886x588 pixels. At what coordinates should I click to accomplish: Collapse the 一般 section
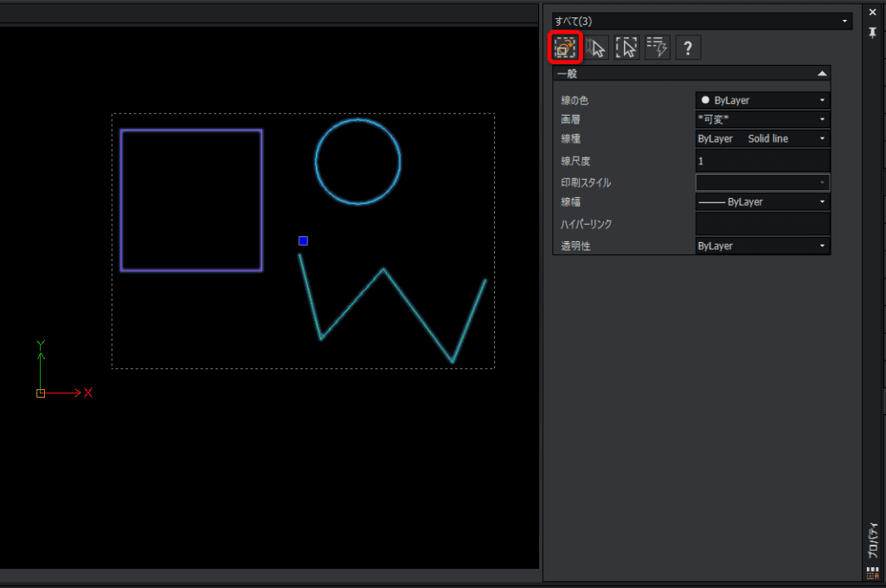tap(822, 73)
